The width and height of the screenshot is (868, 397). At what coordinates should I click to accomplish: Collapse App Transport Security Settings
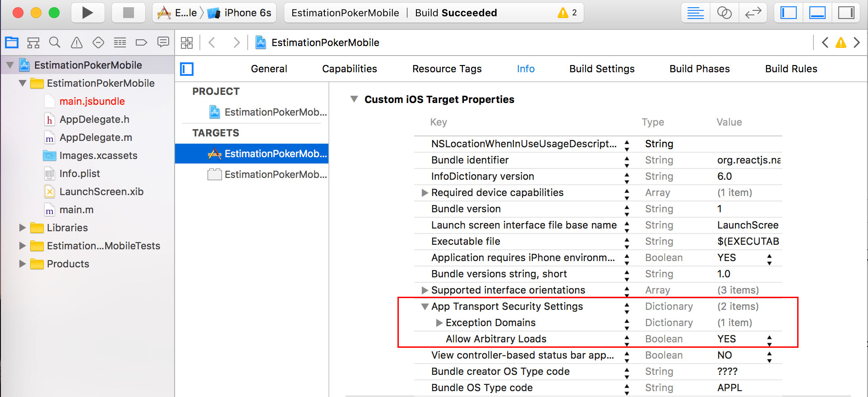pyautogui.click(x=425, y=306)
